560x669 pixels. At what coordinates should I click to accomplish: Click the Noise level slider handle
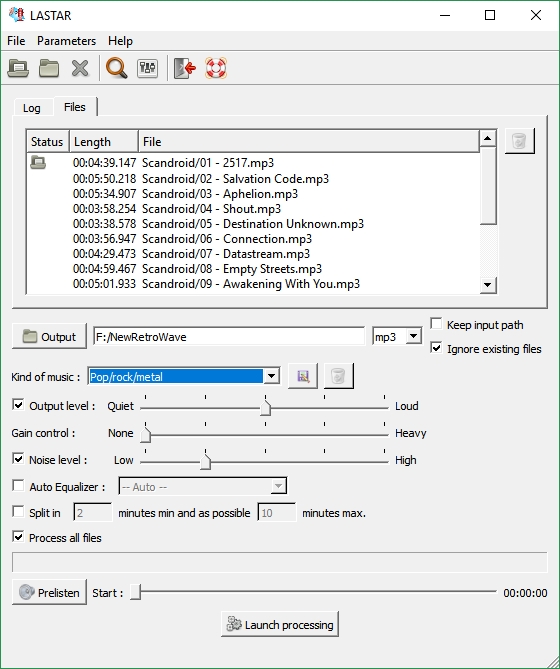(206, 462)
